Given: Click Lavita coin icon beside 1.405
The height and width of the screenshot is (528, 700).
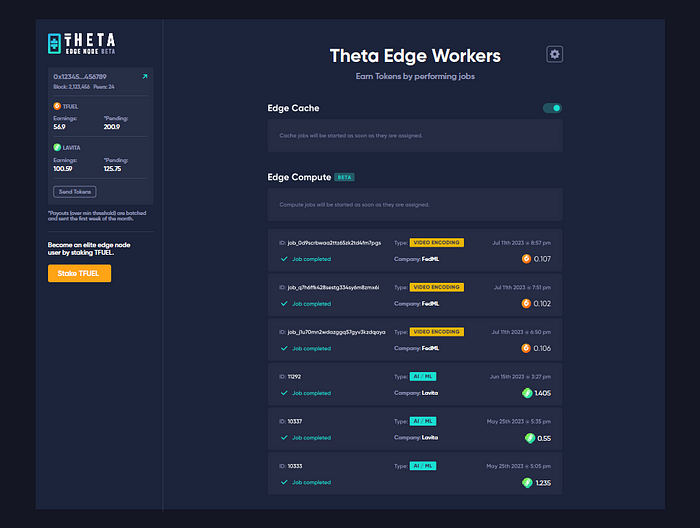Looking at the screenshot, I should 527,393.
